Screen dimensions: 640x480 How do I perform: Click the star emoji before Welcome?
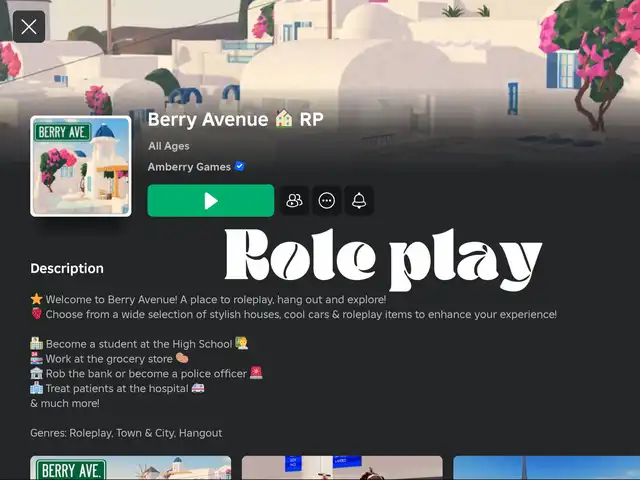(36, 299)
